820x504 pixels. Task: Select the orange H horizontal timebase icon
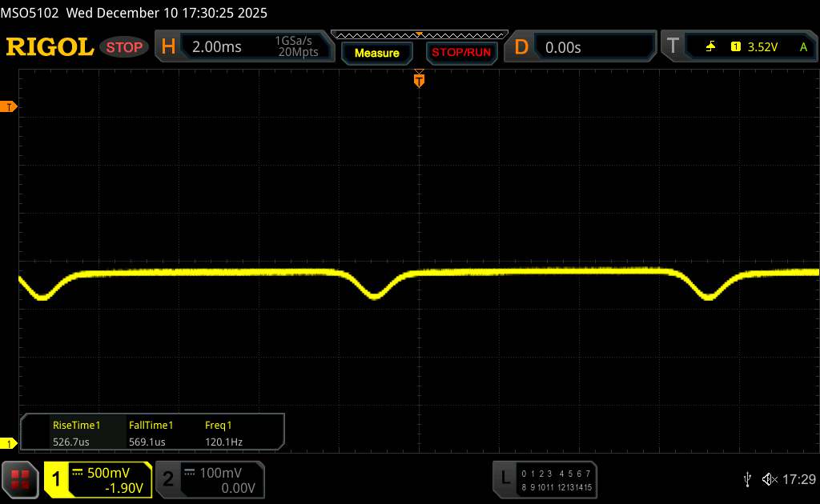click(168, 47)
